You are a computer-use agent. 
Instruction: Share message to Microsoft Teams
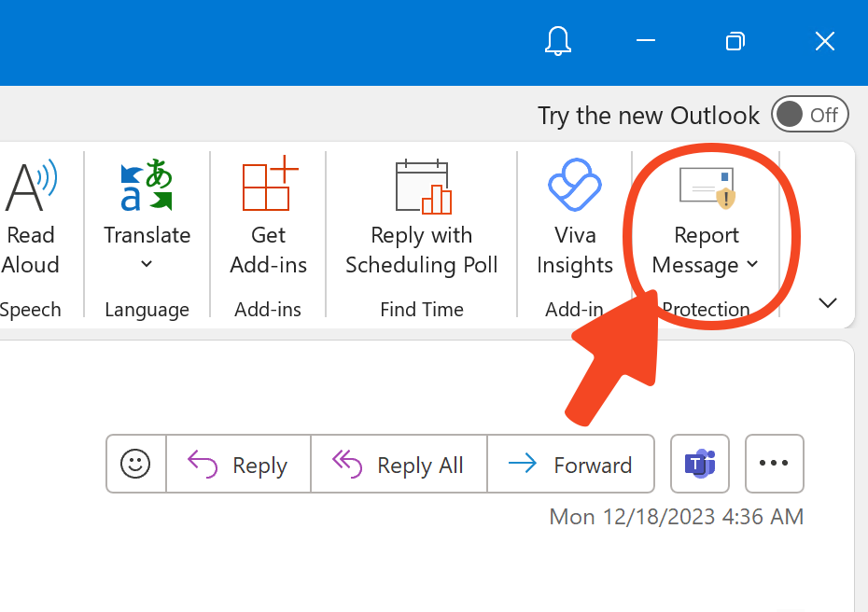coord(699,464)
